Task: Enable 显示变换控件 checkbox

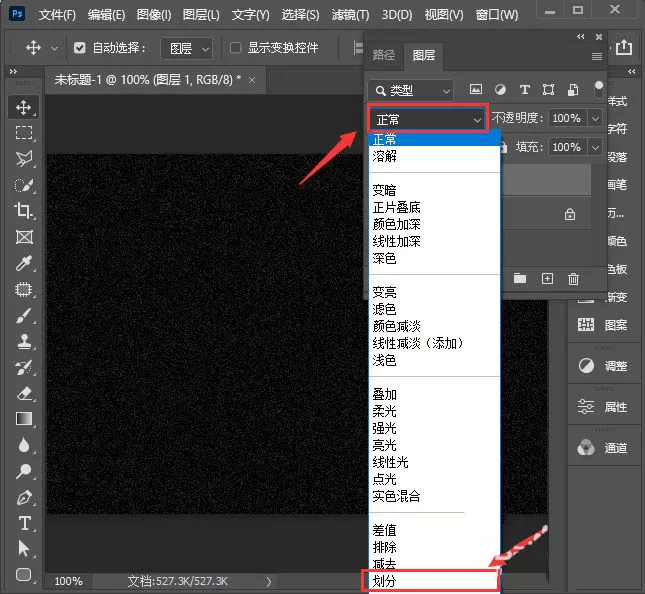Action: 235,48
